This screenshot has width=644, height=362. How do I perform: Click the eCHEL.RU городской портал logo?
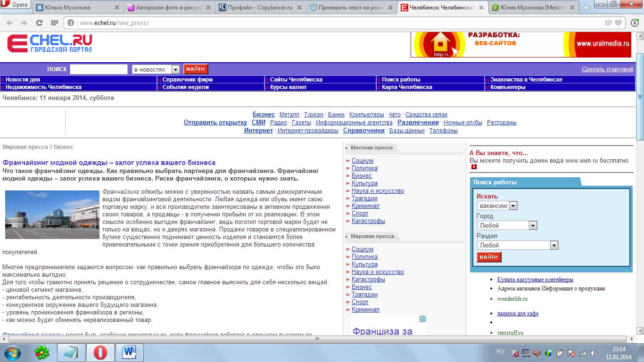point(50,44)
